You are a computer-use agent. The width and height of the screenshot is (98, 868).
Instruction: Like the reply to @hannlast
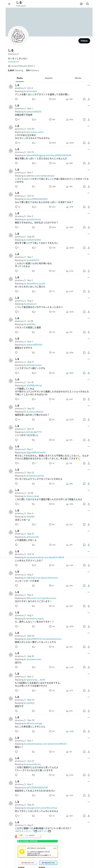[50, 99]
